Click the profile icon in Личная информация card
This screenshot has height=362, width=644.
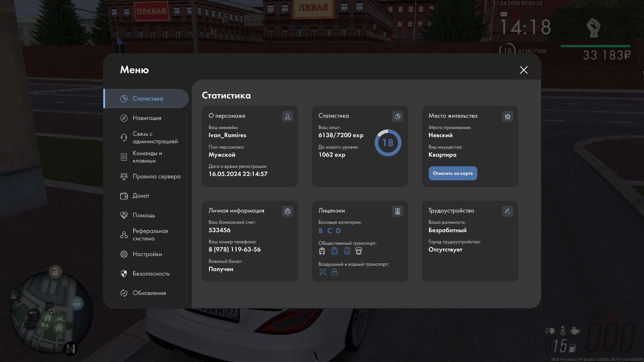(x=287, y=211)
